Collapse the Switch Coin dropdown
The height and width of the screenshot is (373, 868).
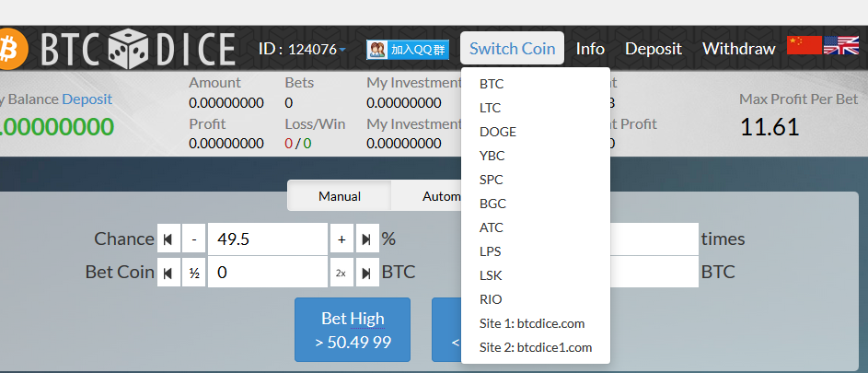[x=512, y=49]
